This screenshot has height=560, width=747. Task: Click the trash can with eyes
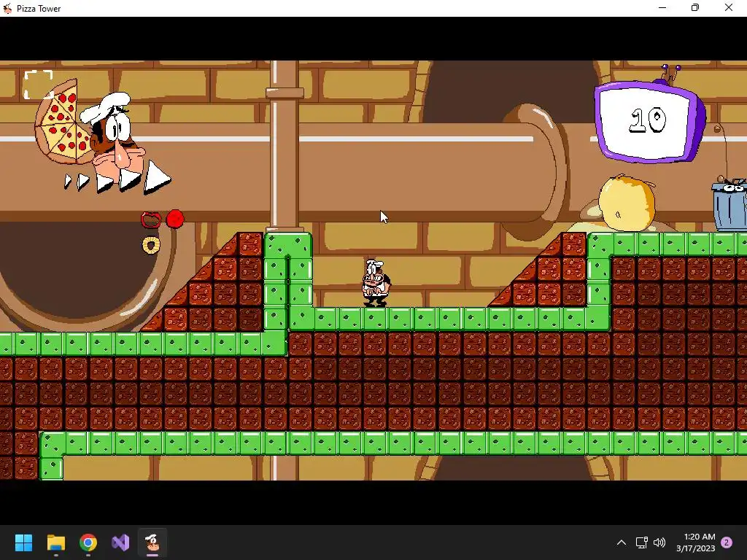tap(729, 205)
